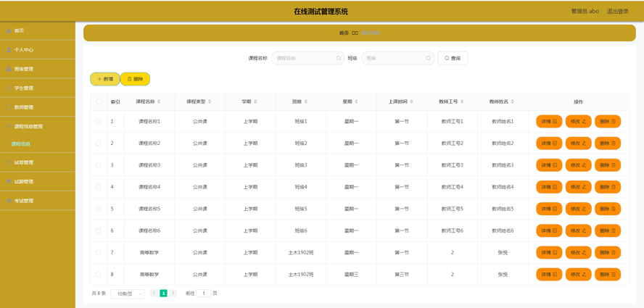Check the checkbox for row 课程名称1
This screenshot has height=308, width=644.
point(99,122)
